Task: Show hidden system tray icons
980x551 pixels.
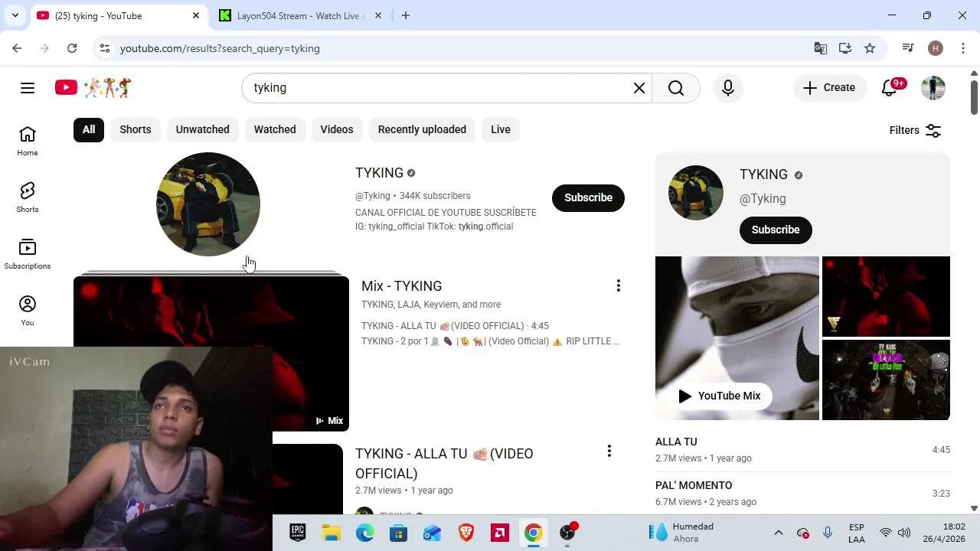Action: (779, 533)
